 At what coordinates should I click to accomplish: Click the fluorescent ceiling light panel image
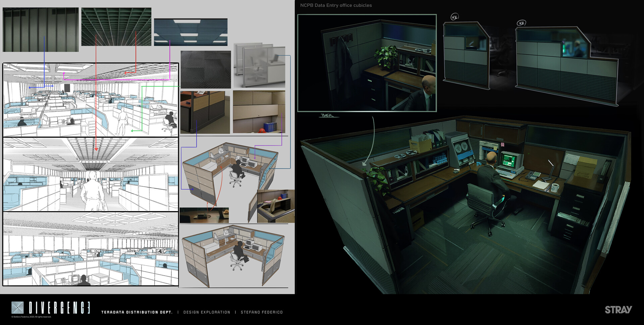[191, 32]
